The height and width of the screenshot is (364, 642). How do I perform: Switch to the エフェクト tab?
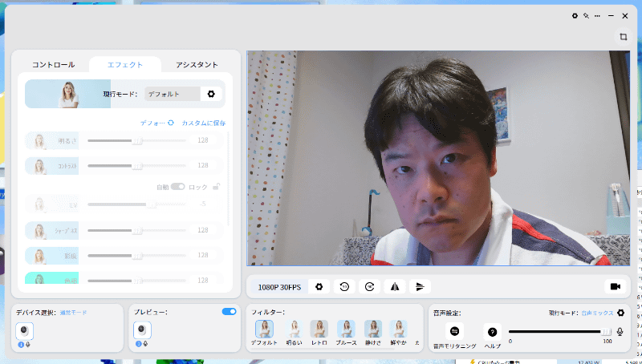pos(125,65)
